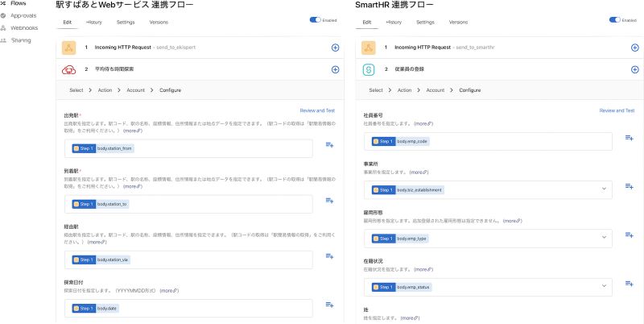The image size is (644, 324).
Task: Add step after 従業員の登録 step
Action: coord(634,69)
